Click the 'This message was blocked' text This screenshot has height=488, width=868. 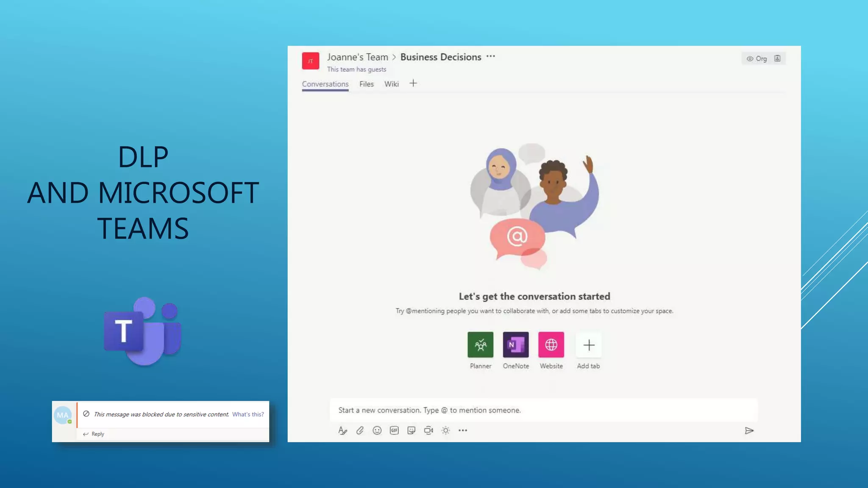(161, 414)
